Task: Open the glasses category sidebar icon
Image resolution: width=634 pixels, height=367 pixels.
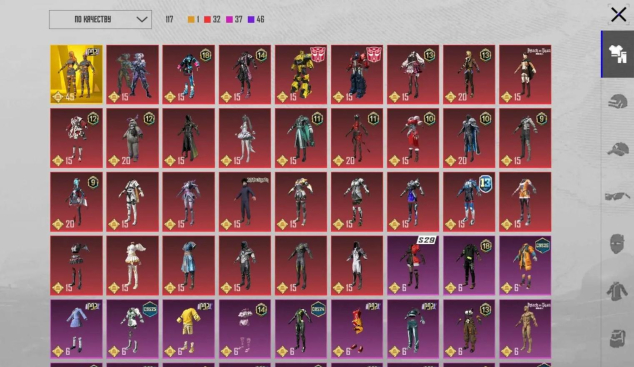Action: pos(617,196)
